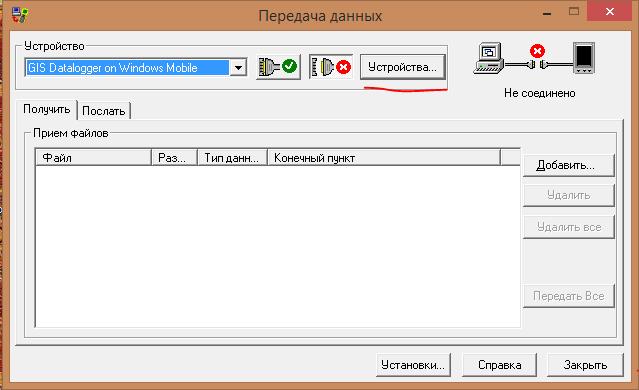Click the Закрыть button

[x=585, y=365]
